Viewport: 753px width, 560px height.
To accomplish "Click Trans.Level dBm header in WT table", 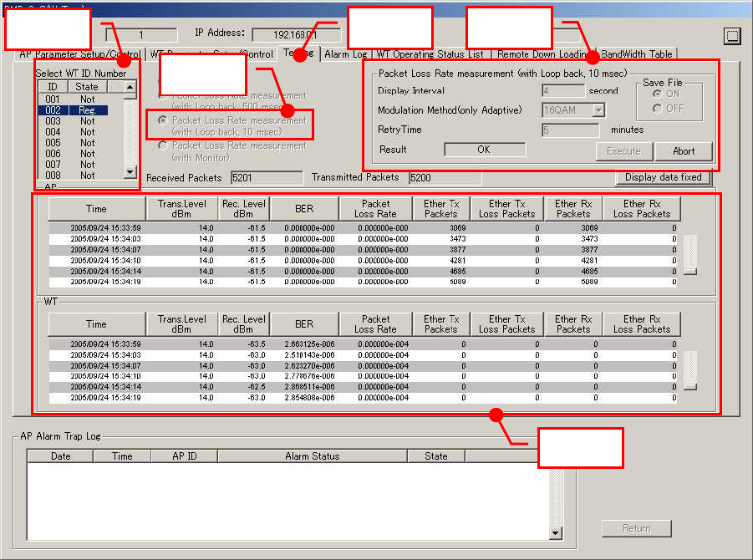I will tap(181, 324).
